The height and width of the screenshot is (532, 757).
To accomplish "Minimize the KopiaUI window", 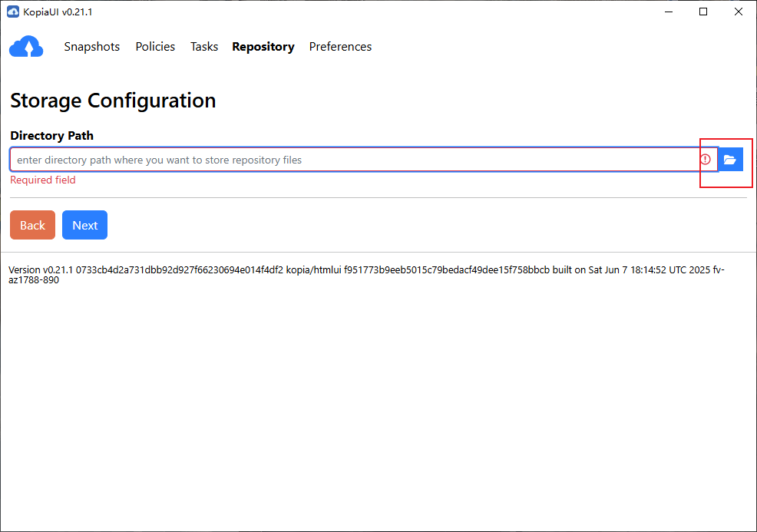I will (668, 12).
